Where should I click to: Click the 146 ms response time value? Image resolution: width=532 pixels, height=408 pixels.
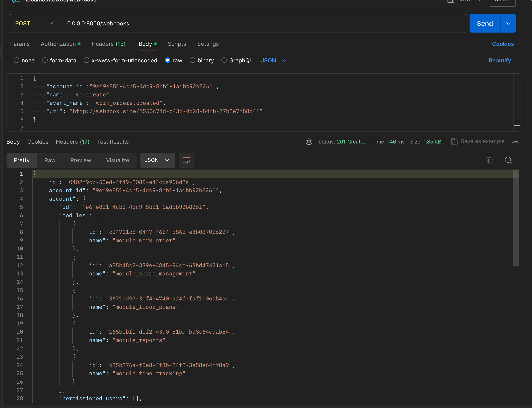[396, 142]
